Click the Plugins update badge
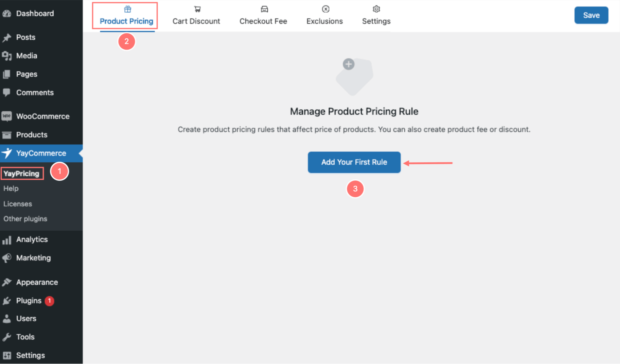This screenshot has height=364, width=620. [x=49, y=300]
